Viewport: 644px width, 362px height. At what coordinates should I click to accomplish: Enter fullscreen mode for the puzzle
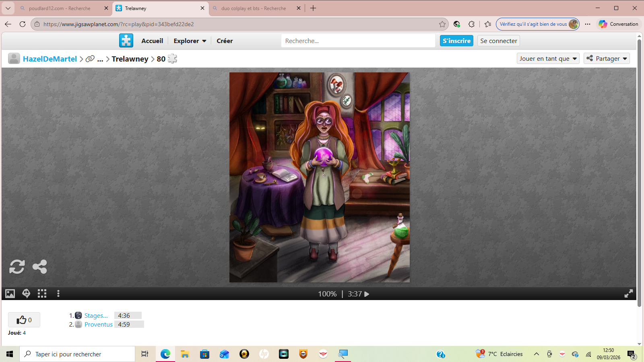[628, 294]
